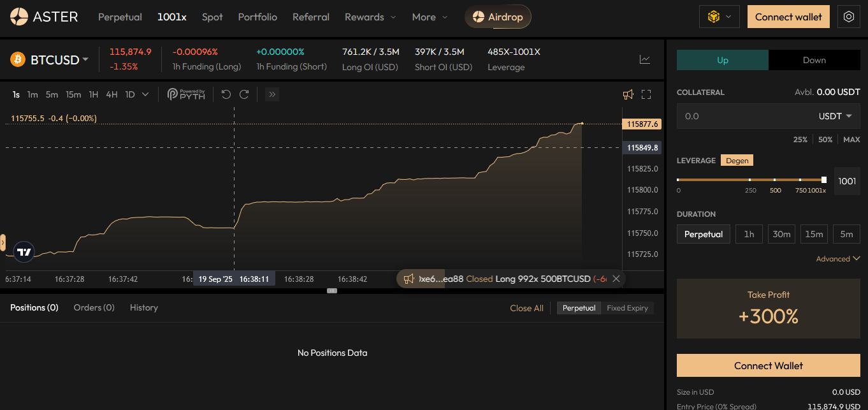Expand the Advanced options section
Screen dimensions: 868x410
[x=838, y=258]
